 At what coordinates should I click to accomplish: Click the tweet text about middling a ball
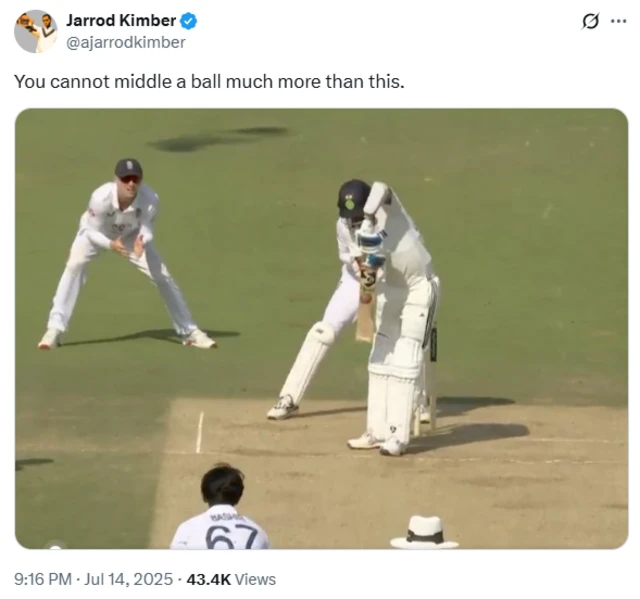tap(209, 82)
